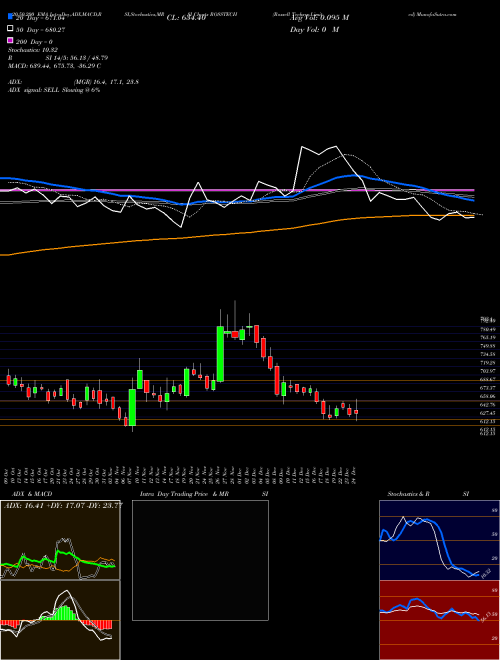Select the '20 Day = 671.04' text
The image size is (500, 660).
tap(40, 18)
